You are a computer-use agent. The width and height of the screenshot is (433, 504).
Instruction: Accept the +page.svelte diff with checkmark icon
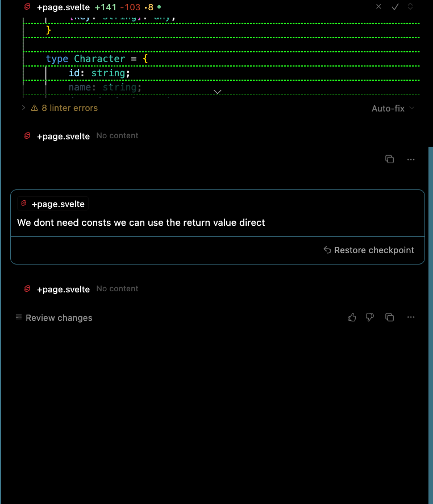coord(395,6)
